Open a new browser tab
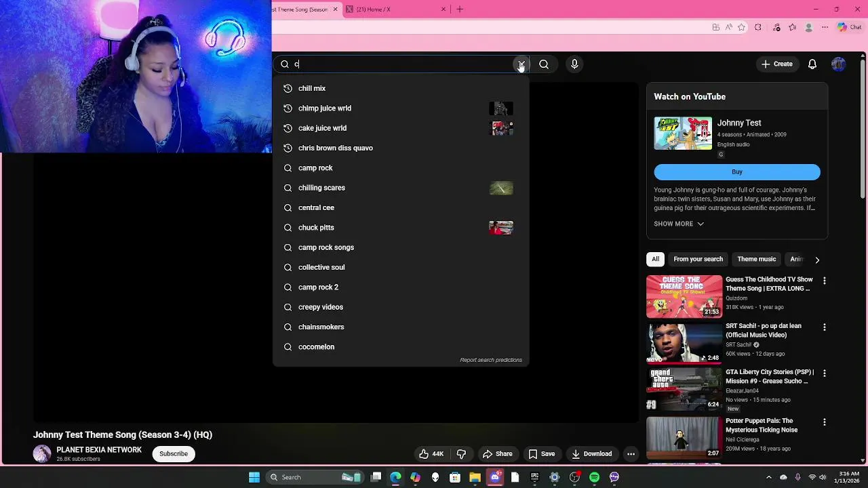Viewport: 868px width, 488px height. (460, 9)
